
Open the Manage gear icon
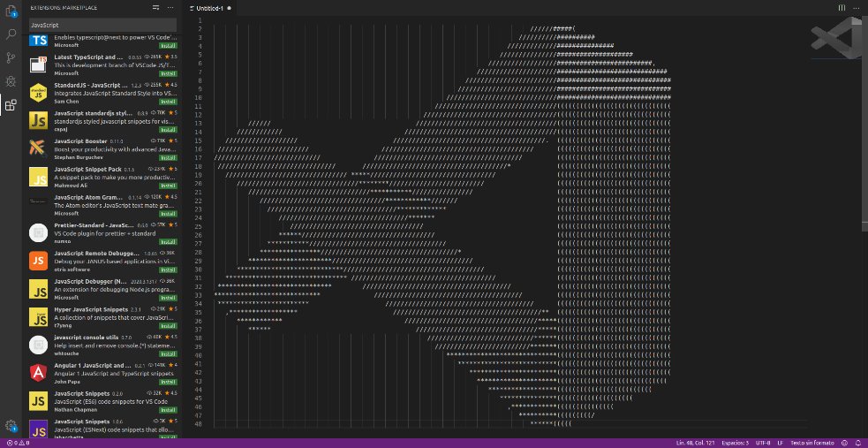(x=11, y=425)
